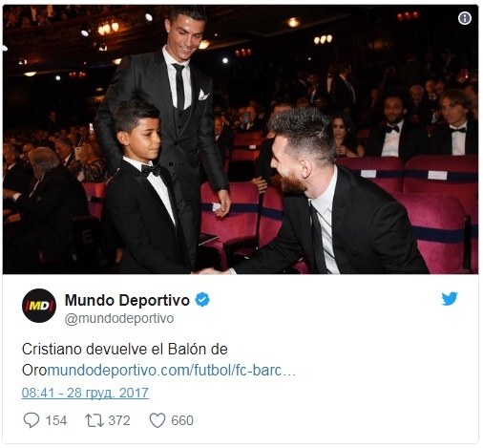Open the tweet's embedded photo
This screenshot has height=448, width=483.
click(x=241, y=139)
